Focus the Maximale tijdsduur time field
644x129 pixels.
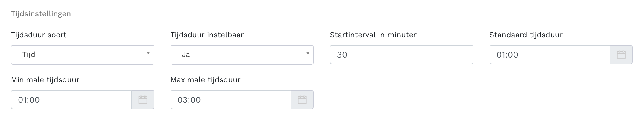(231, 100)
